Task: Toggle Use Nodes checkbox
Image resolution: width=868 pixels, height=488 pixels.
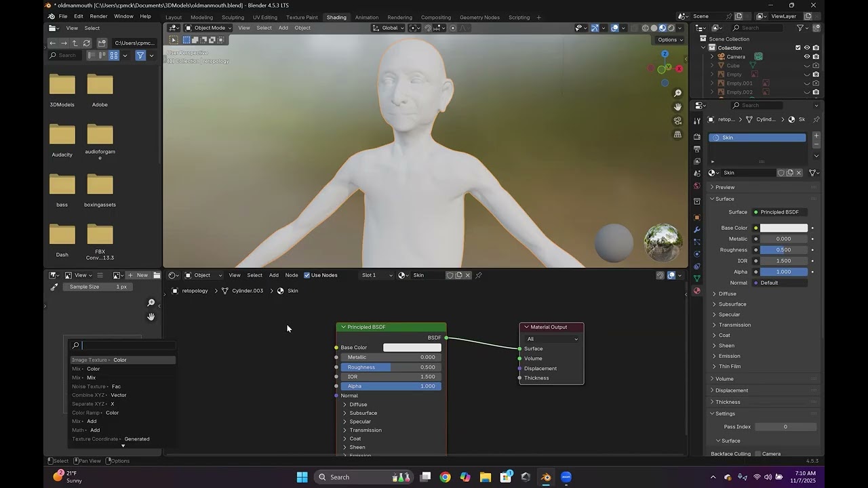Action: point(307,275)
